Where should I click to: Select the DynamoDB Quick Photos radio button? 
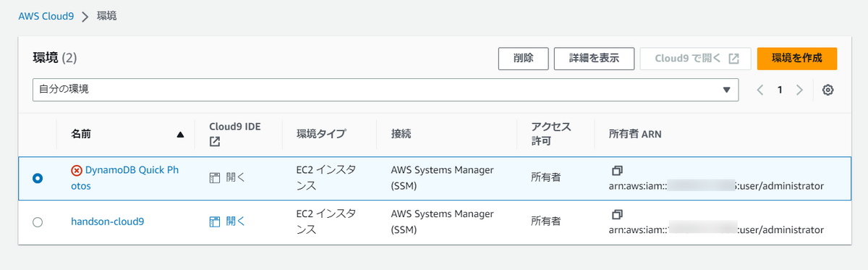click(x=38, y=178)
